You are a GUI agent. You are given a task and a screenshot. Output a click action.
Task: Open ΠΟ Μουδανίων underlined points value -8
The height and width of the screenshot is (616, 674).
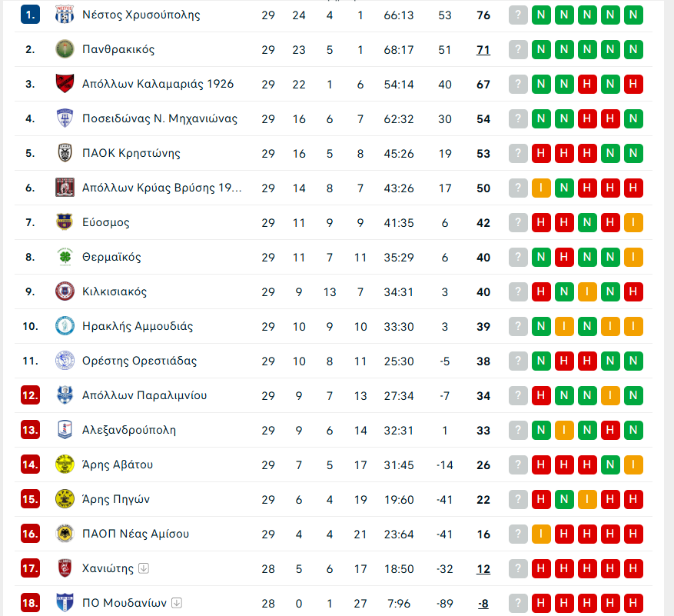(x=483, y=604)
